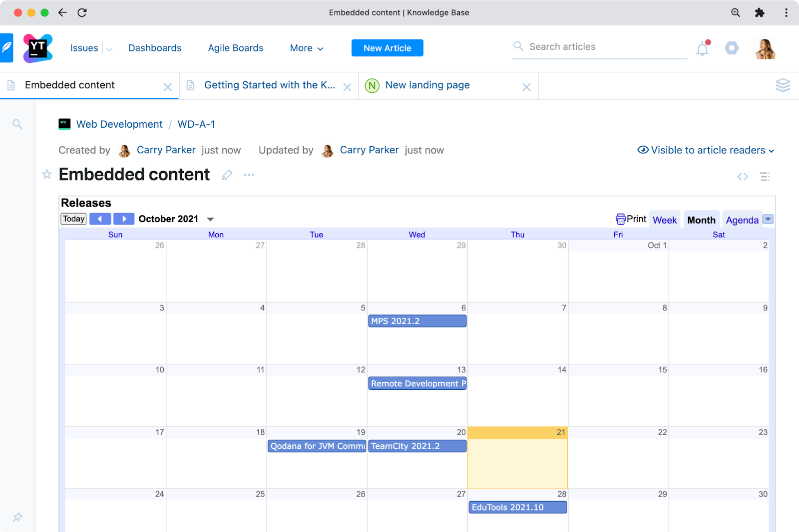Viewport: 799px width, 532px height.
Task: Open user profile avatar menu
Action: click(x=765, y=48)
